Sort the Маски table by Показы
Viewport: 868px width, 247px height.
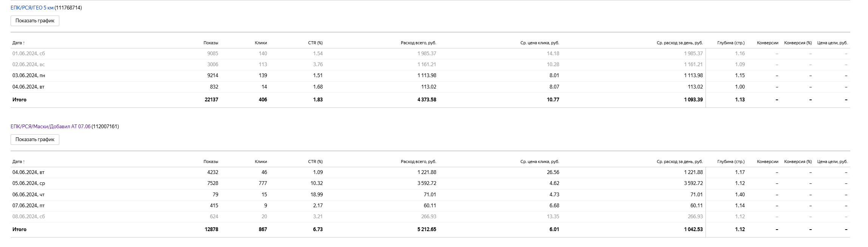coord(210,162)
